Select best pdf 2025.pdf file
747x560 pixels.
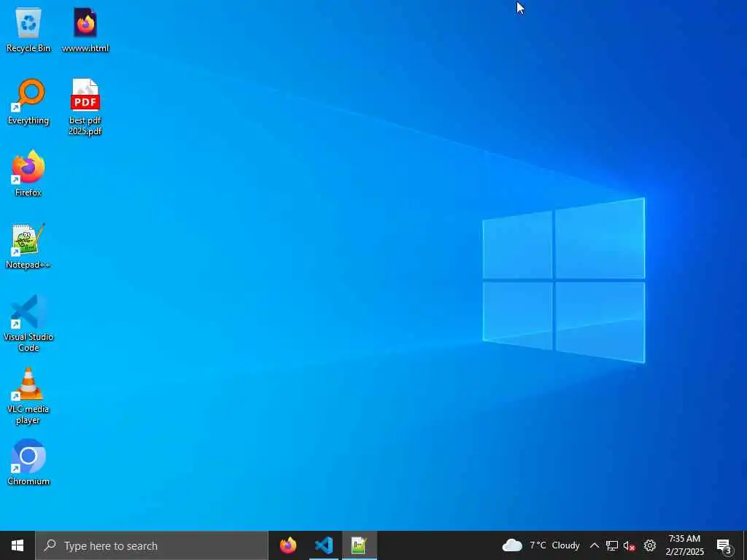[85, 107]
